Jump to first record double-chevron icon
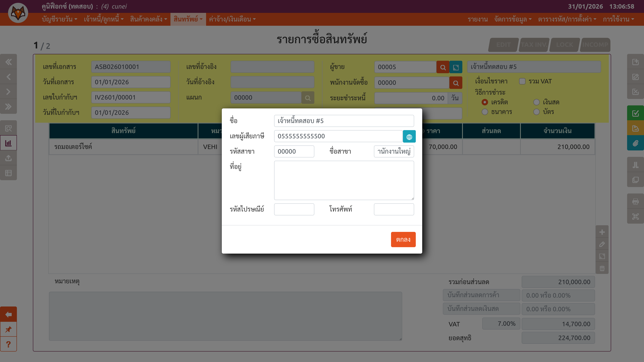Viewport: 644px width, 362px height. point(8,62)
